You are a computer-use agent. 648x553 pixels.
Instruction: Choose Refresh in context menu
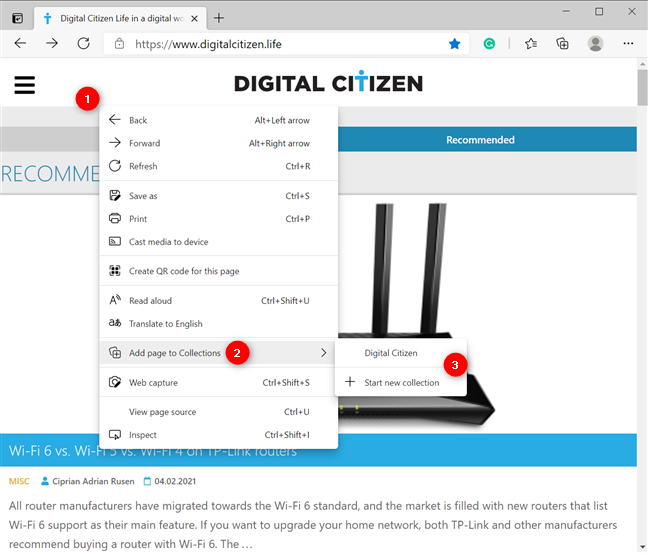click(x=219, y=166)
